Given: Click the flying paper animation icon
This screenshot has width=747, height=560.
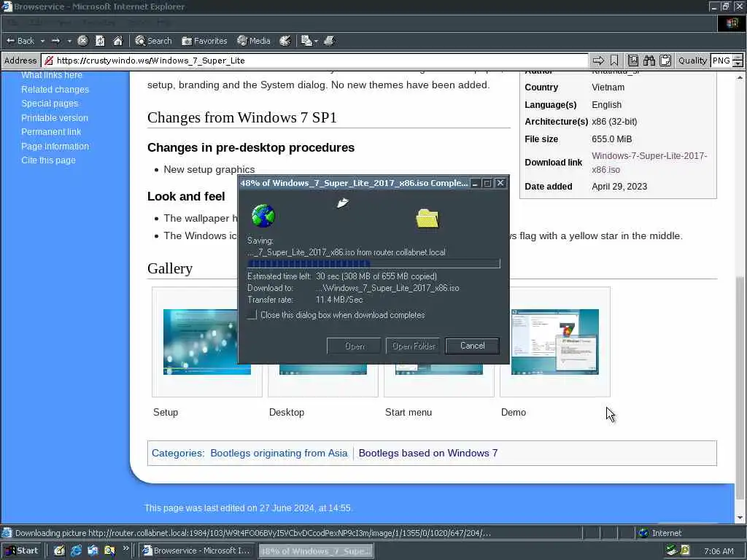Looking at the screenshot, I should (x=343, y=203).
